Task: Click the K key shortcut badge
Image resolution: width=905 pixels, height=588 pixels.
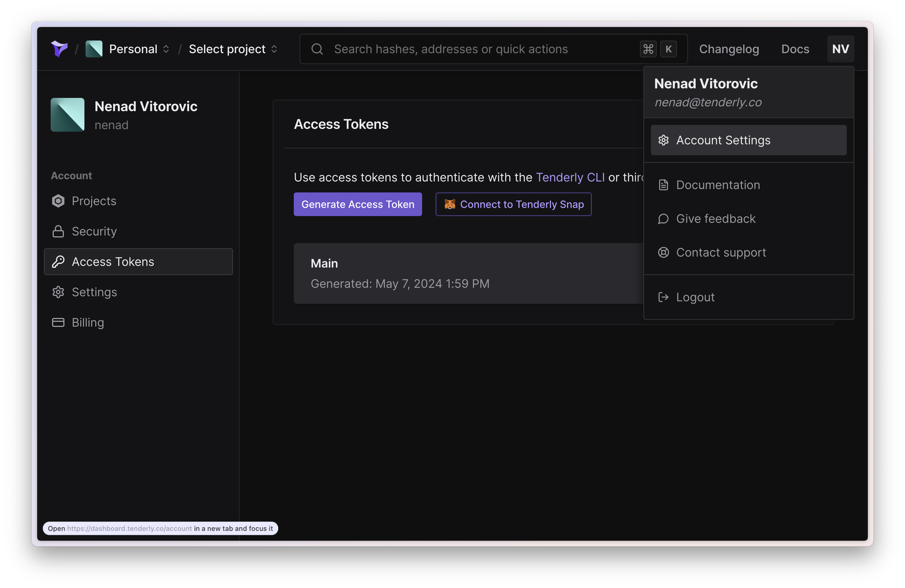Action: 669,49
